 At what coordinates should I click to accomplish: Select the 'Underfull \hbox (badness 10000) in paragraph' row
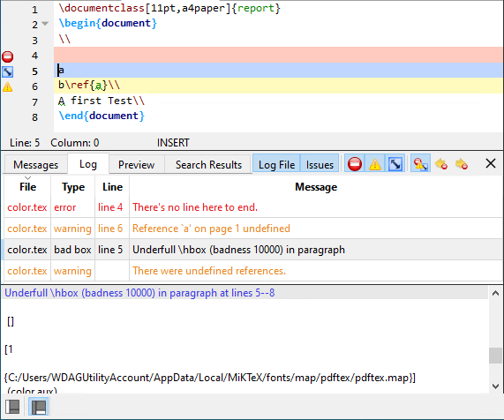click(253, 250)
